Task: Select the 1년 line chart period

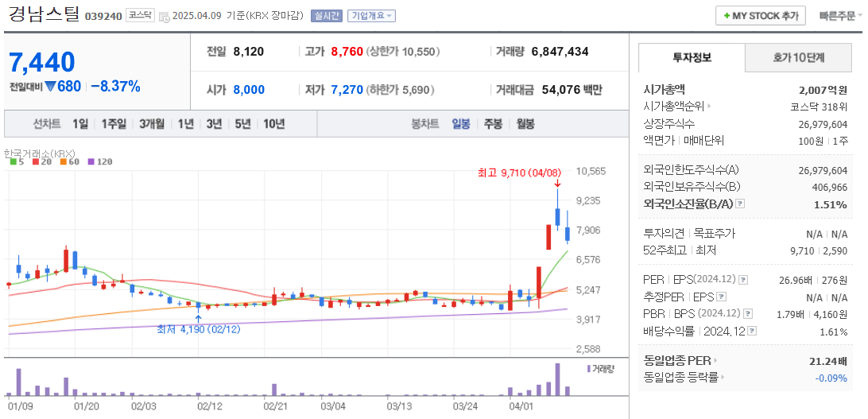Action: click(x=185, y=124)
